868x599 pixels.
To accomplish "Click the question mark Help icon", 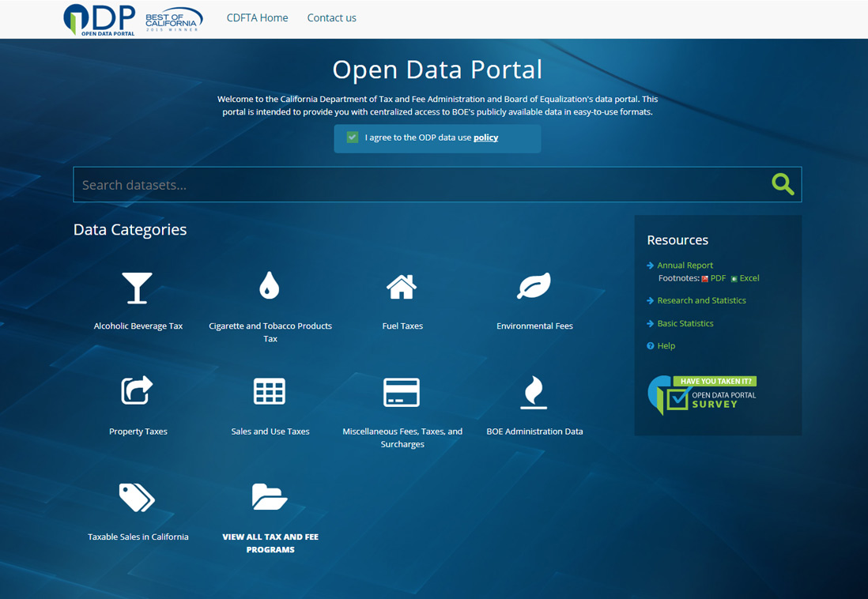I will tap(651, 346).
